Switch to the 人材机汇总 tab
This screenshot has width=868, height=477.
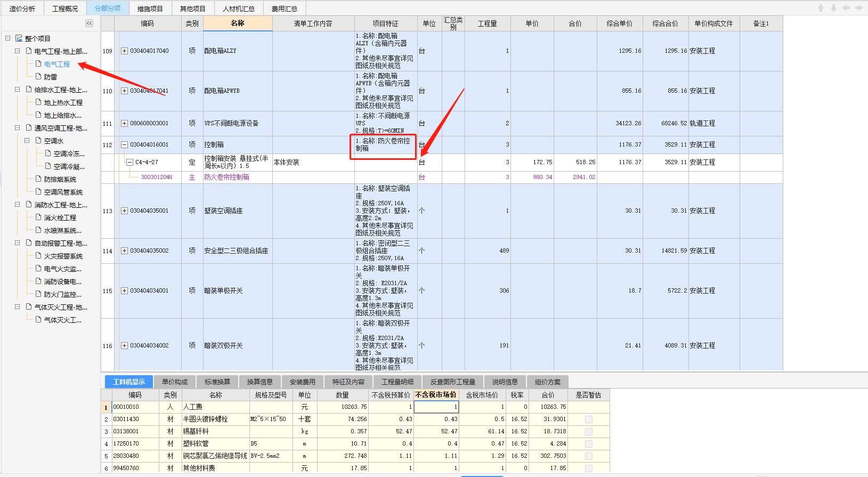click(239, 9)
